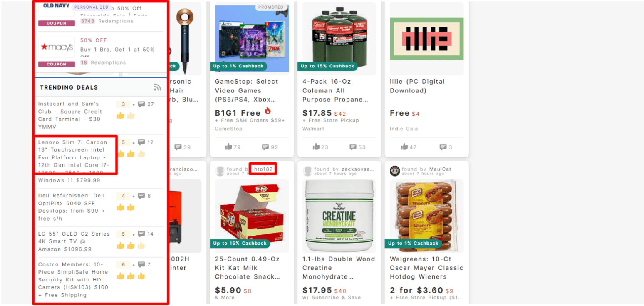Open Dell Refurbished OptiPlex 5040 deal

[72, 207]
